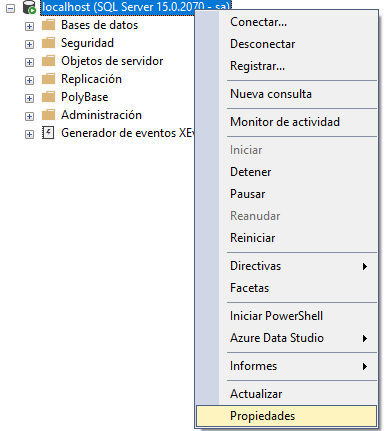Click the Replicación folder icon
Image resolution: width=384 pixels, height=431 pixels.
48,79
